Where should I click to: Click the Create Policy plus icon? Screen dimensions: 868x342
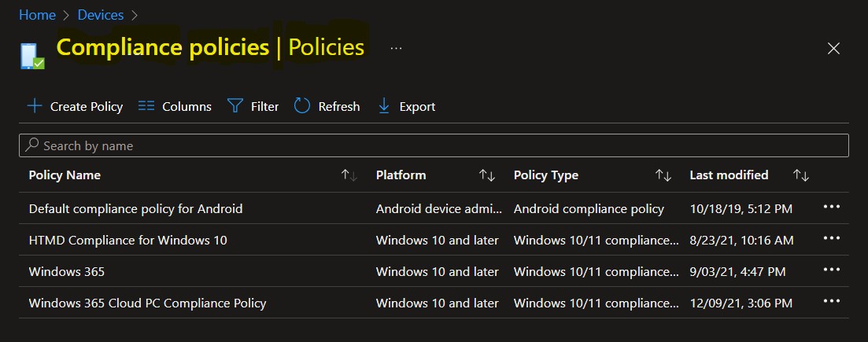click(x=35, y=106)
